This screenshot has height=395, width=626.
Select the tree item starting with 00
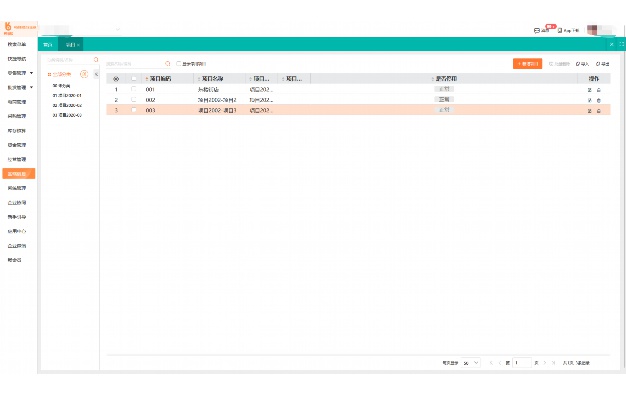pyautogui.click(x=61, y=86)
